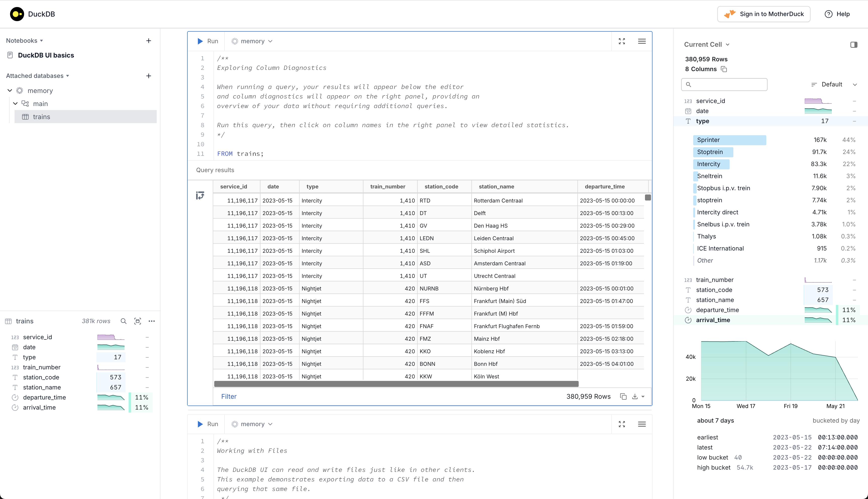Click the pivot icon beside query results
Screen dimensions: 868x499
(200, 195)
